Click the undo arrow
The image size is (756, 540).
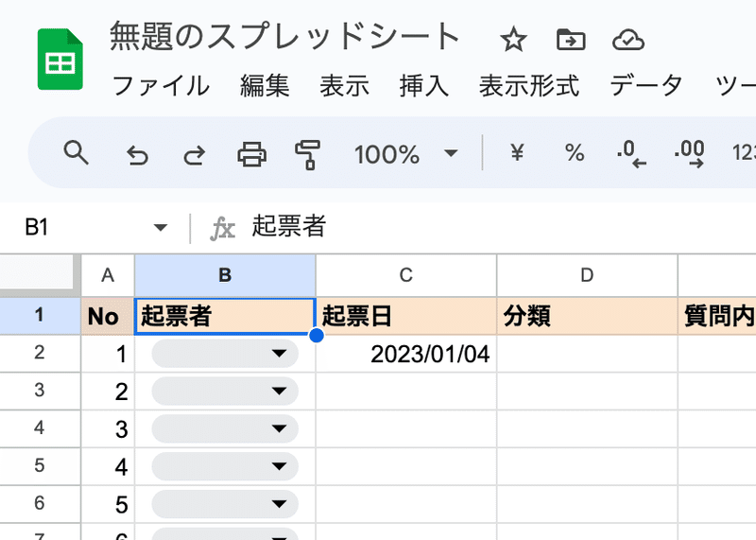click(x=137, y=155)
